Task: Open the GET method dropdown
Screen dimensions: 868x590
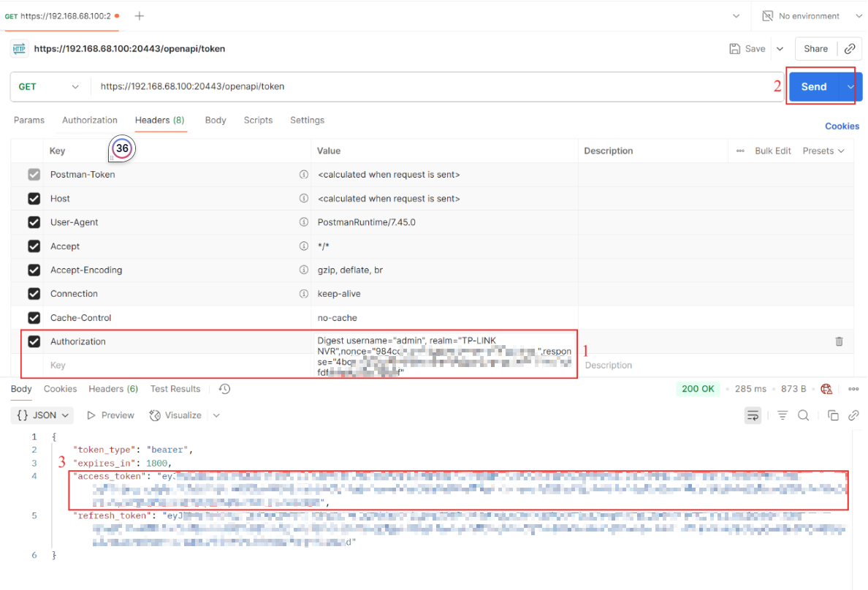Action: click(50, 86)
